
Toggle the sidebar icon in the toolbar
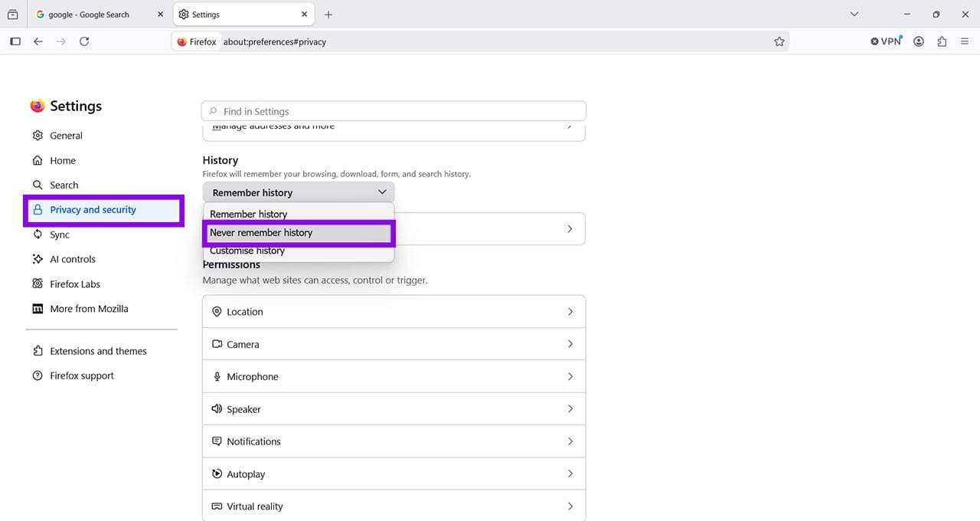15,41
